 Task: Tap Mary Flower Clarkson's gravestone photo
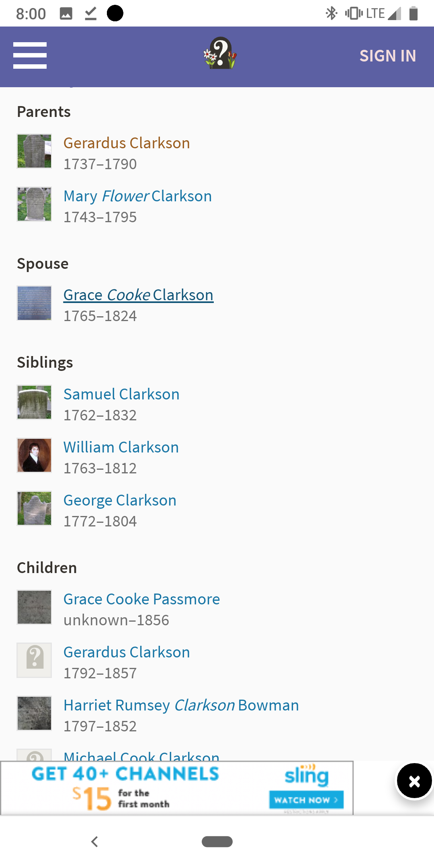point(34,204)
